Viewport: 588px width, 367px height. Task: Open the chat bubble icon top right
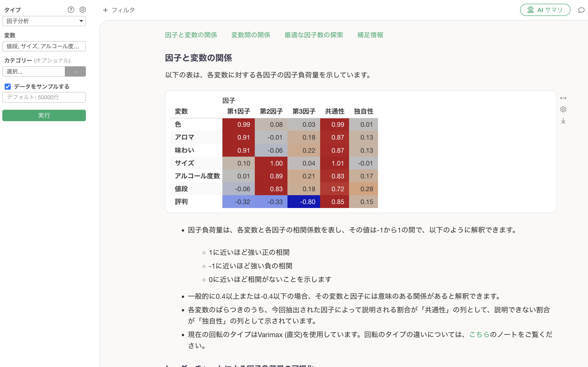point(581,10)
